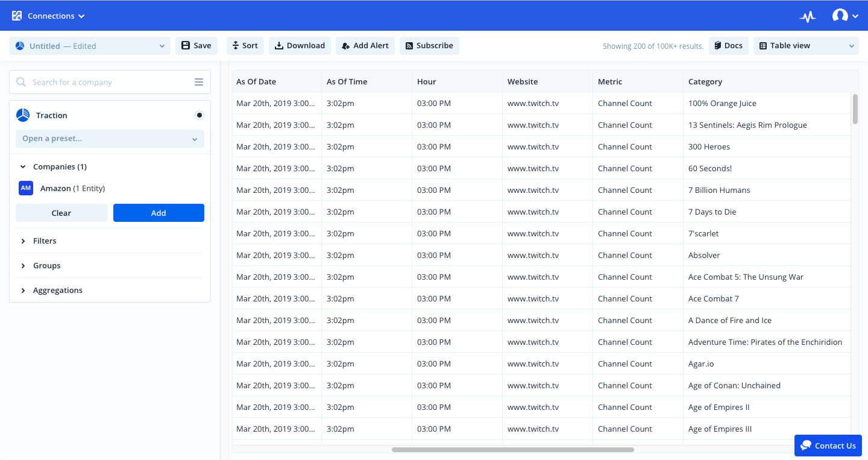The image size is (868, 460).
Task: Click the Traction logo icon in the sidebar
Action: [x=23, y=115]
